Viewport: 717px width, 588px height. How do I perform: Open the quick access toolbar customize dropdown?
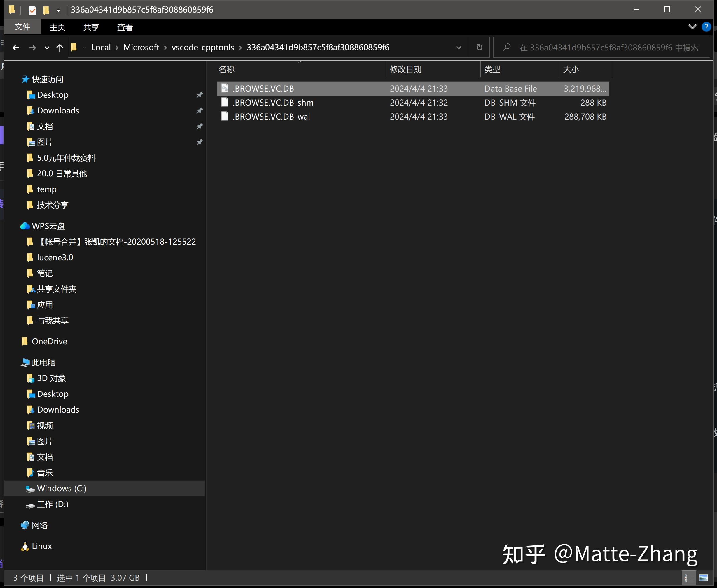coord(58,10)
